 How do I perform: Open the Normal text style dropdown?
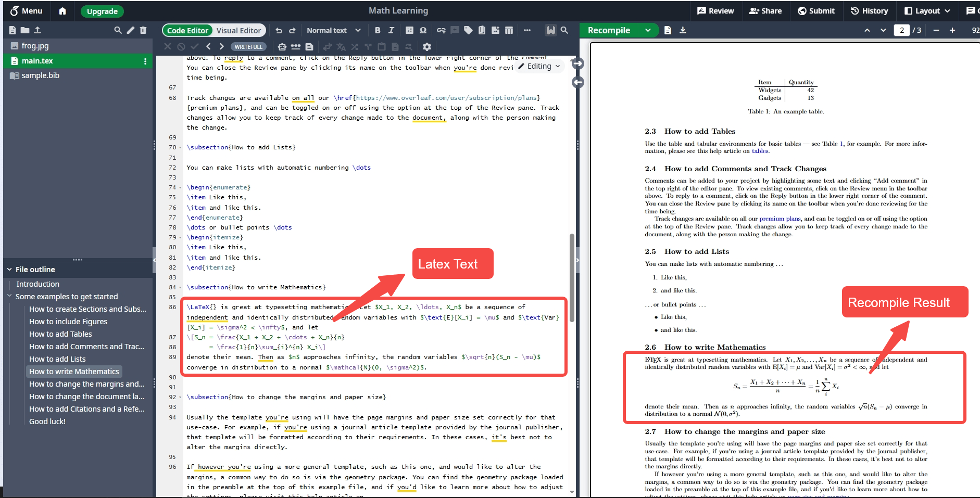pyautogui.click(x=333, y=30)
